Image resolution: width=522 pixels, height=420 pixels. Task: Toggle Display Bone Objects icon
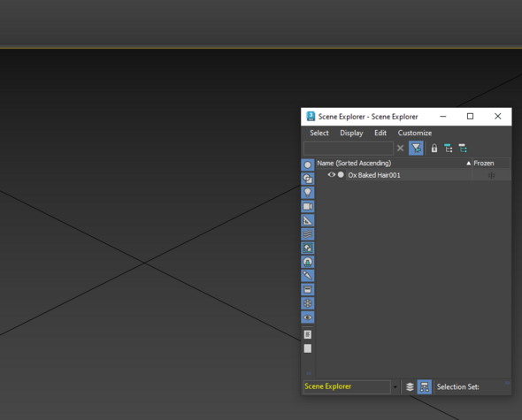click(x=308, y=276)
